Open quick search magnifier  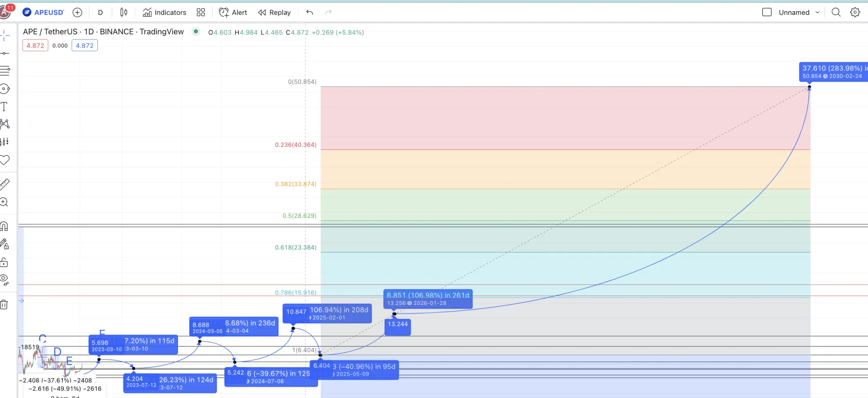836,12
